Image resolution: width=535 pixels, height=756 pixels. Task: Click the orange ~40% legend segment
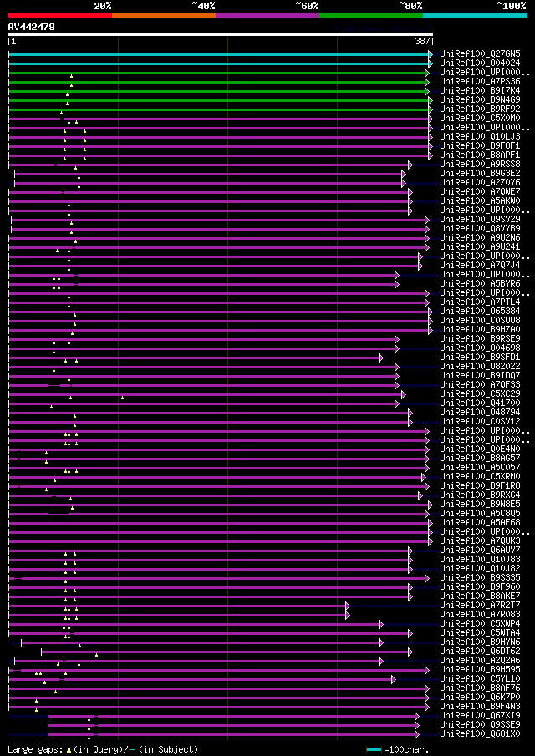click(164, 15)
